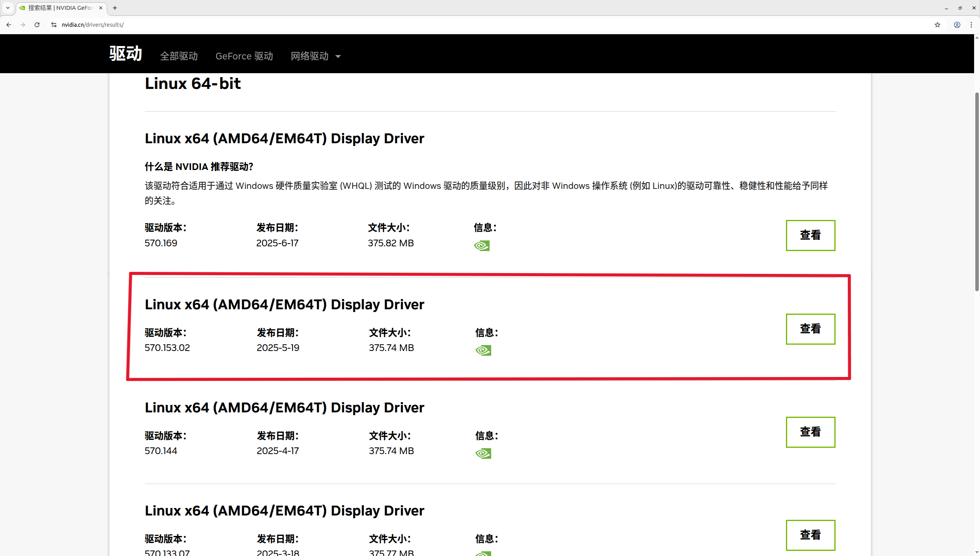Open the browser profile icon
The height and width of the screenshot is (556, 980).
click(x=957, y=25)
